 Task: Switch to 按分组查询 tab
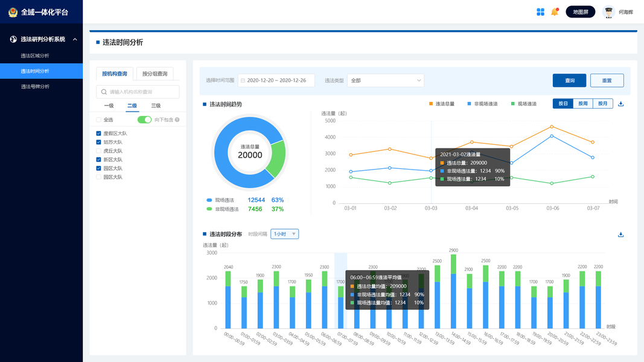(155, 74)
